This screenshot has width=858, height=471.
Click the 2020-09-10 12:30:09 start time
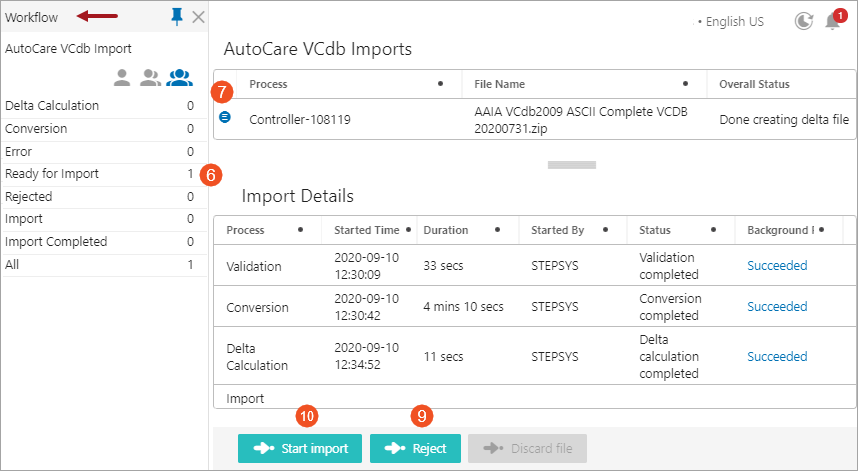pyautogui.click(x=367, y=266)
